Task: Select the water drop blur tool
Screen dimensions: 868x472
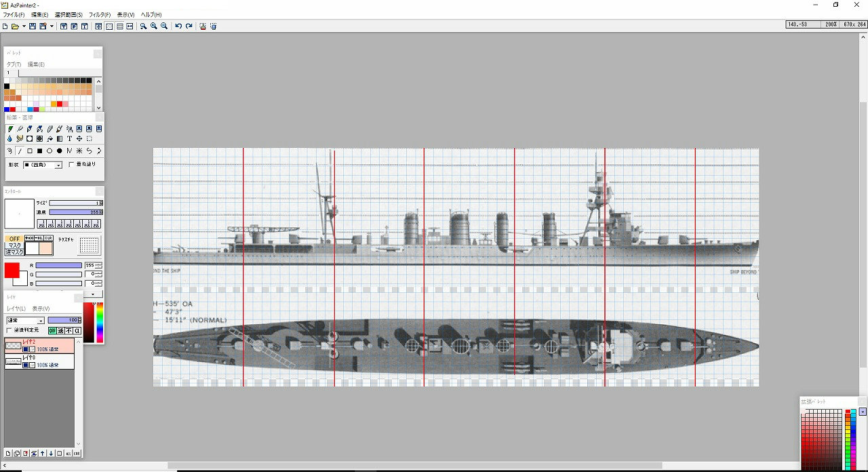Action: 9,139
